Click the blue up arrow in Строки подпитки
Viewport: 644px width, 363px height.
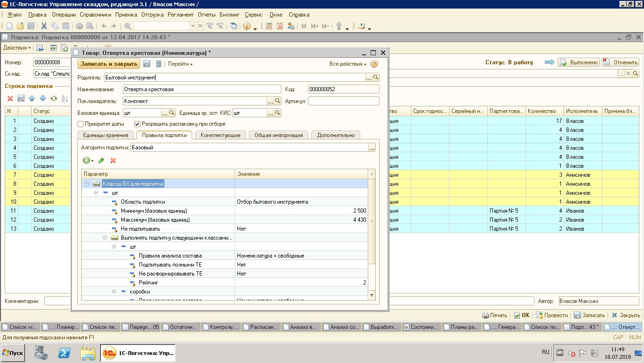pos(32,98)
